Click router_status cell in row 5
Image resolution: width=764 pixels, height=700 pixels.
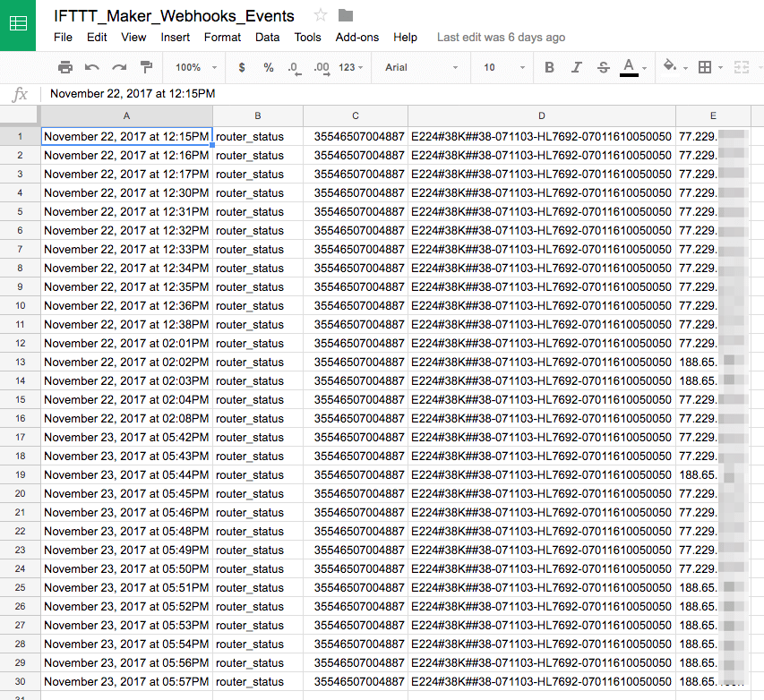(x=258, y=212)
